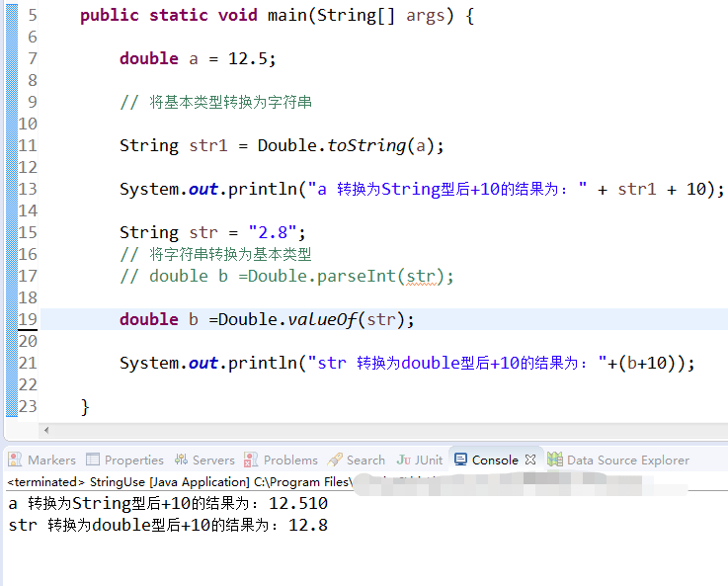Click 'String[] args' parameter on line 5
The image size is (728, 586).
tap(379, 16)
